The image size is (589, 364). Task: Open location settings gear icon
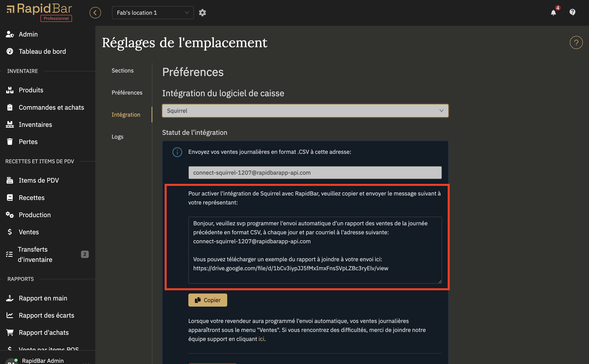click(202, 12)
